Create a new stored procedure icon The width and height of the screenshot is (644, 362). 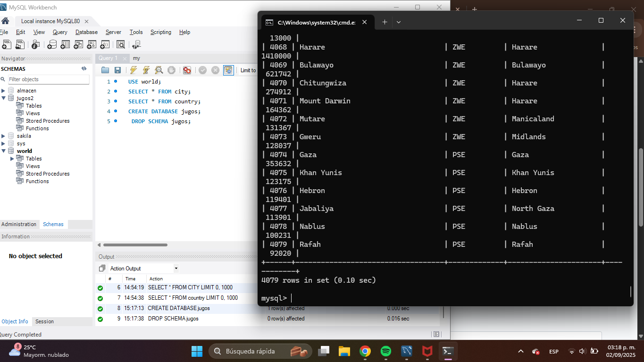coord(92,44)
